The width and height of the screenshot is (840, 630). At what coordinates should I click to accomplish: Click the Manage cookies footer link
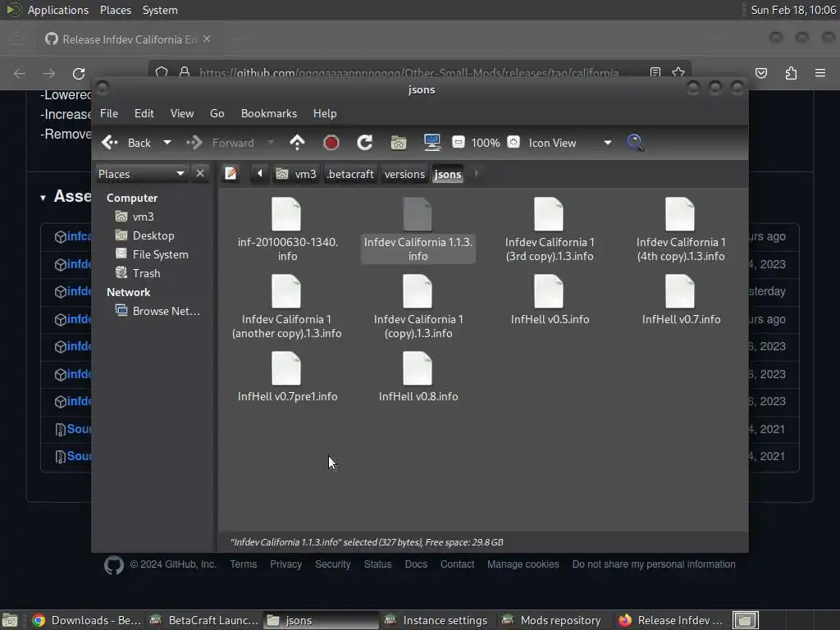523,564
